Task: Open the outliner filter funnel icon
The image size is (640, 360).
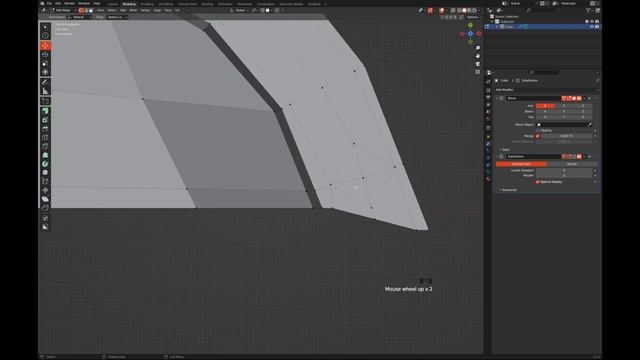Action: [x=589, y=10]
